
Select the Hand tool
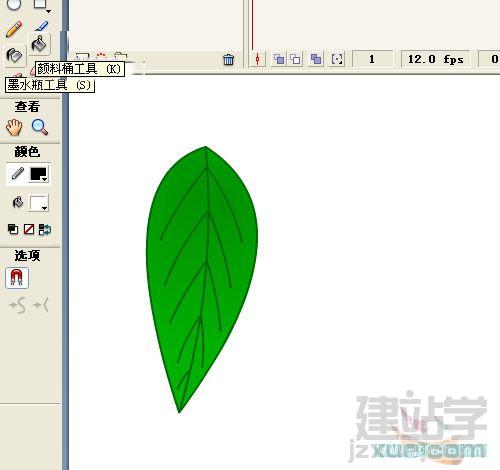click(x=14, y=128)
